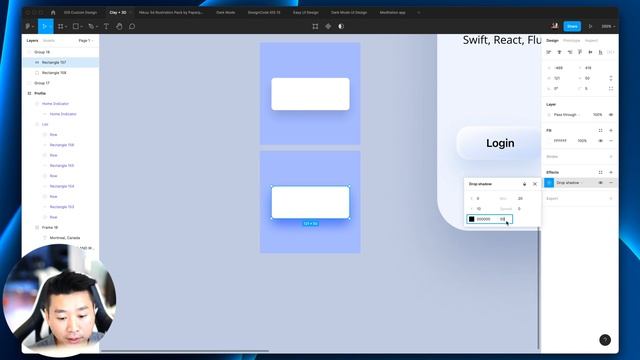Viewport: 640px width, 360px height.
Task: Open Effect styles grid icon
Action: click(600, 172)
